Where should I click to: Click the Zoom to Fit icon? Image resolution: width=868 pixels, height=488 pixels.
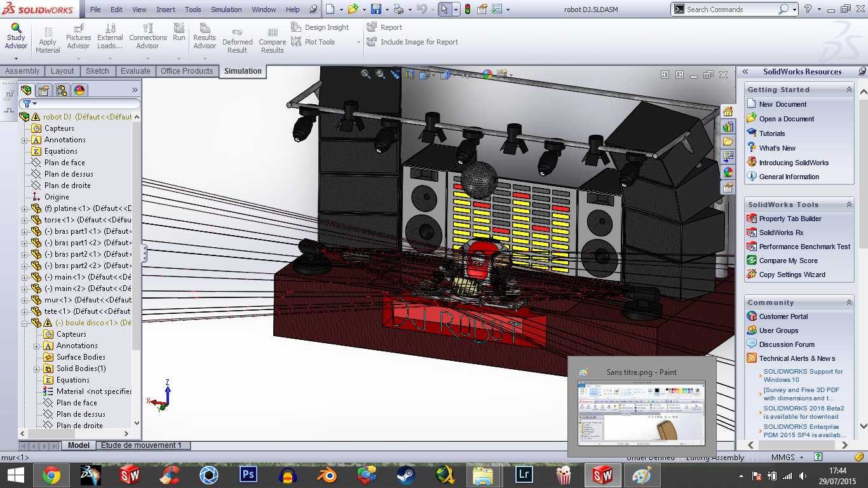pyautogui.click(x=366, y=74)
